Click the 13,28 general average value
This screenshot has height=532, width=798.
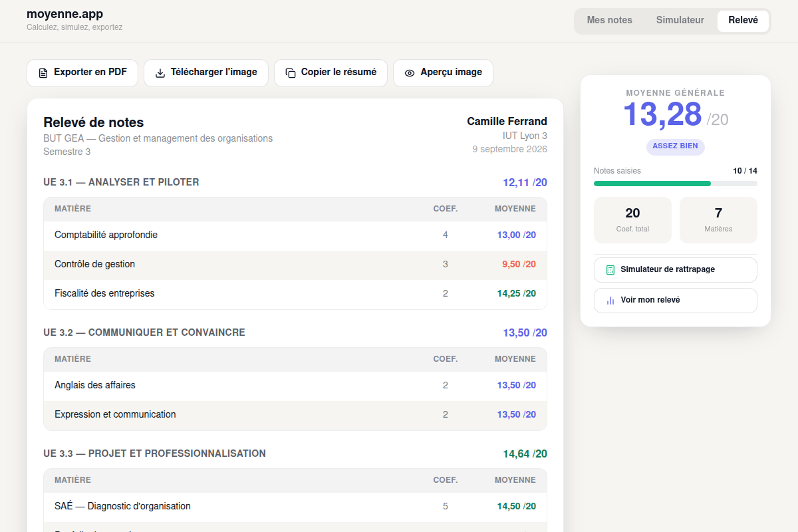pos(662,114)
